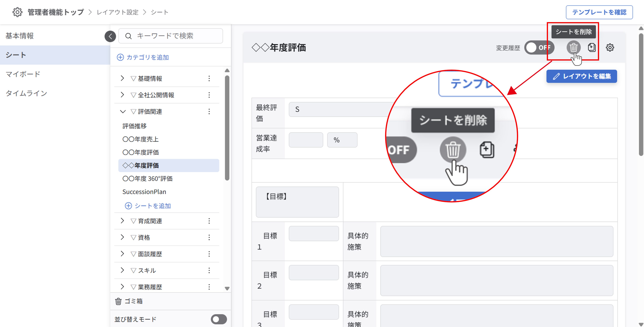Open the 基礎情報 category options menu
The image size is (644, 327).
click(209, 78)
